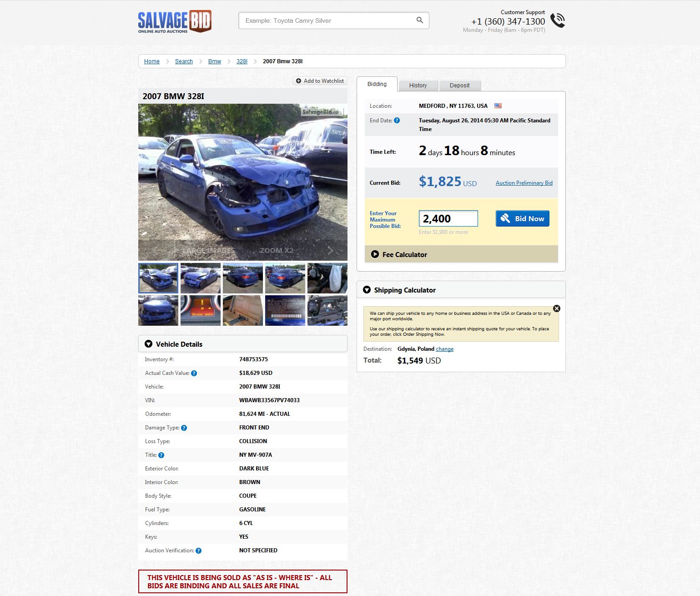Select the second thumbnail in the top row
Image resolution: width=700 pixels, height=596 pixels.
click(201, 278)
